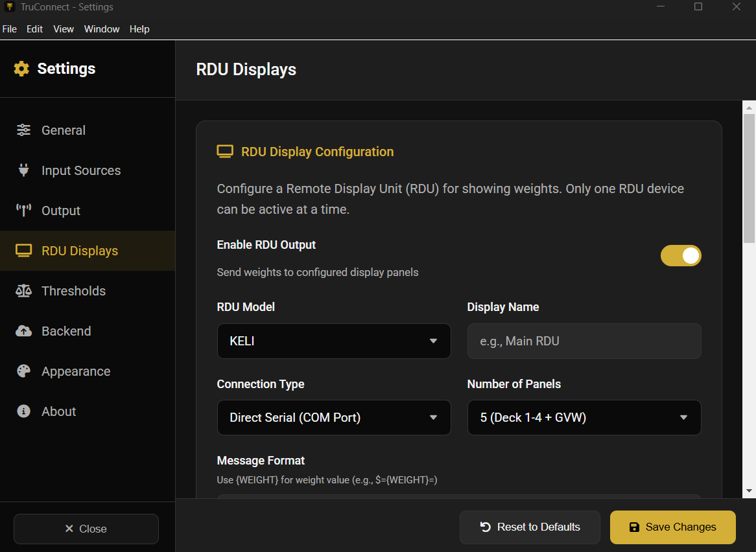Disable the Enable RDU Output toggle

(681, 256)
